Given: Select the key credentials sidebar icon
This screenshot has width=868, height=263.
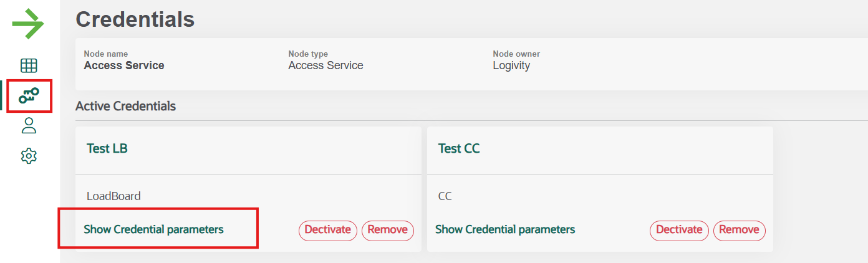Looking at the screenshot, I should [29, 95].
